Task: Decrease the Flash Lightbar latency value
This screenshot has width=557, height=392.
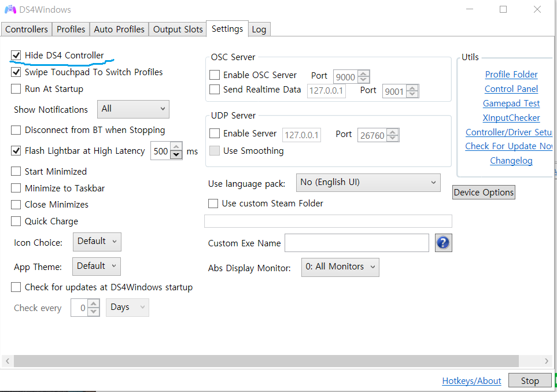Action: tap(176, 154)
